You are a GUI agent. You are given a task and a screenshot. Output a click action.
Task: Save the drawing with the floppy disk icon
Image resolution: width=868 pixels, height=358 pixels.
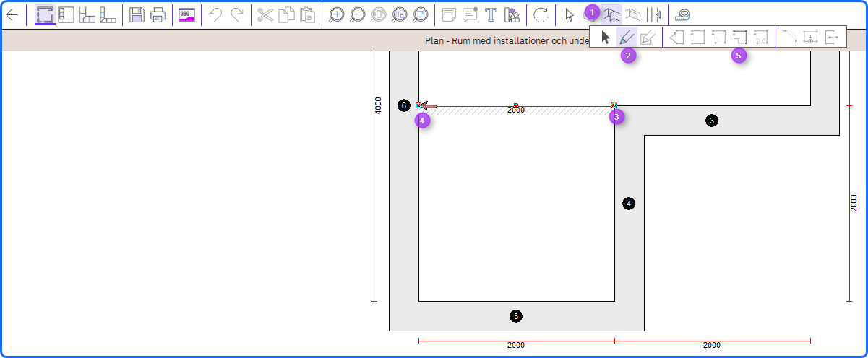click(137, 14)
